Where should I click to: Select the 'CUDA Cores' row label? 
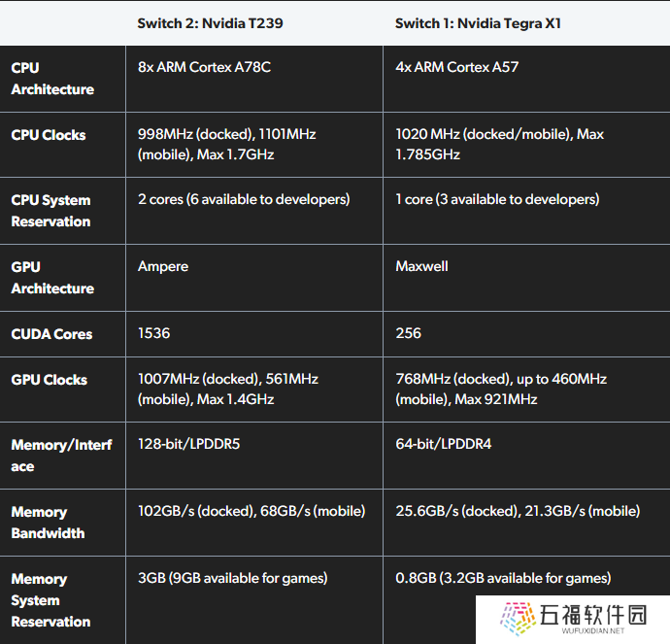(x=51, y=334)
